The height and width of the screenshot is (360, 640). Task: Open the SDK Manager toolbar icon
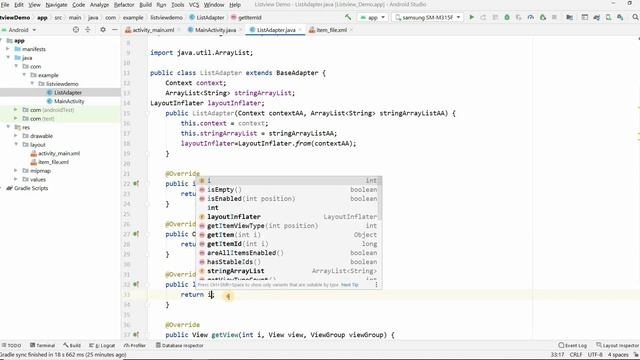[x=620, y=18]
